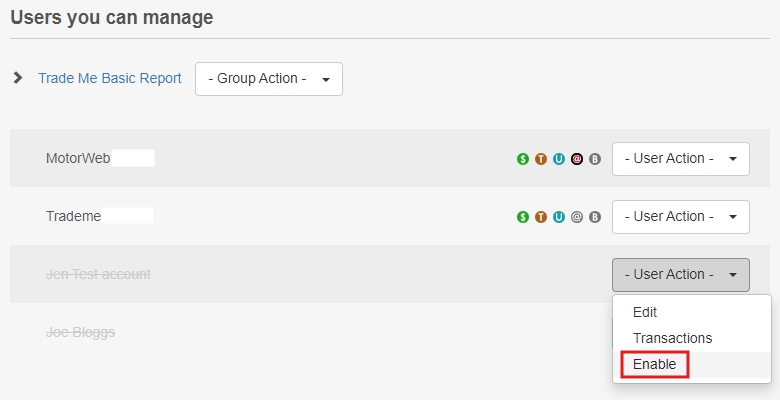Screen dimensions: 780x400
Task: Click Trademe's green dollar icon
Action: [x=523, y=217]
